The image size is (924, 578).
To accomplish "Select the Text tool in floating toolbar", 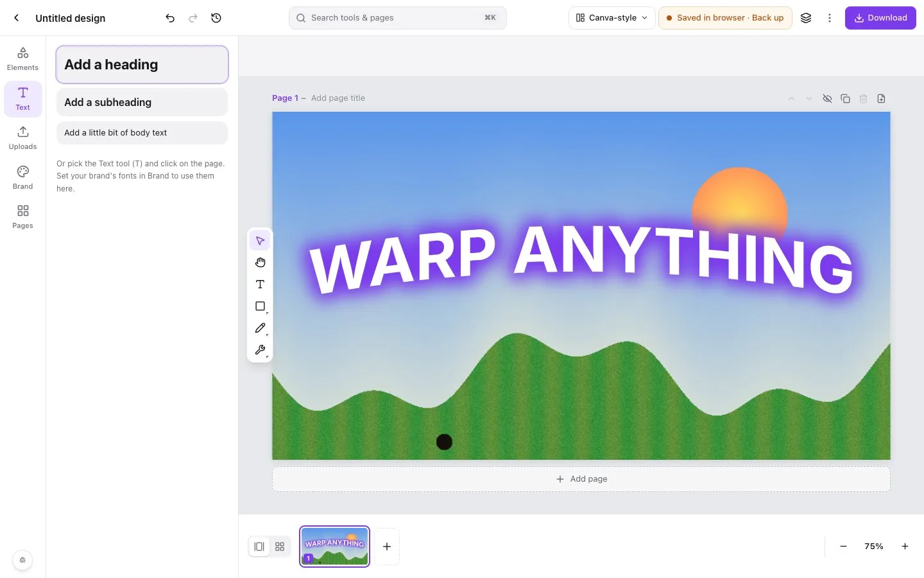I will (260, 285).
